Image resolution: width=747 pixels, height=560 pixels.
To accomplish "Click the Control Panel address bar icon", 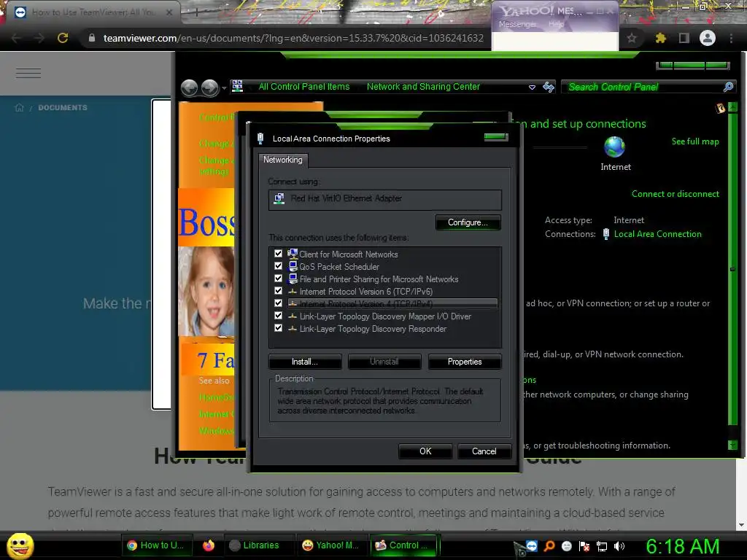I will click(237, 86).
